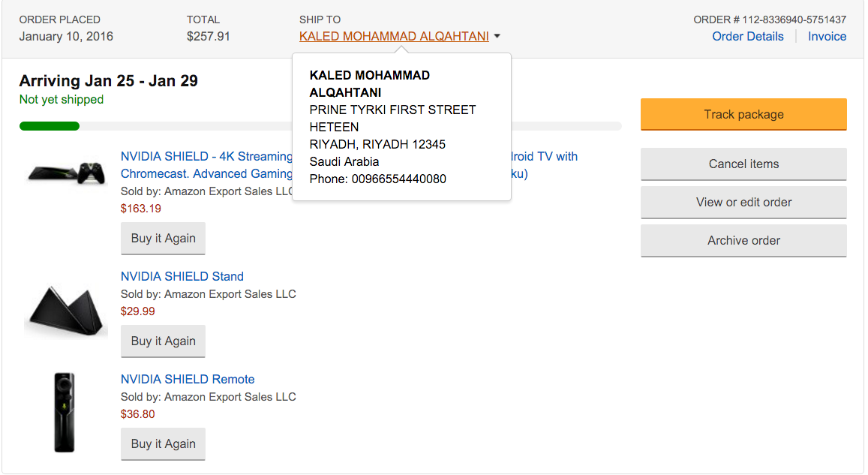Click the green shipping progress bar

point(50,126)
